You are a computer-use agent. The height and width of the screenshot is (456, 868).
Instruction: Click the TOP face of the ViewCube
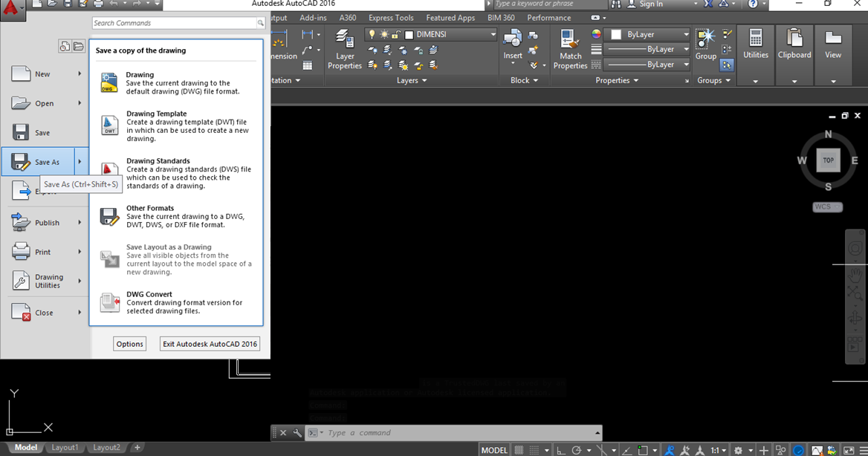click(x=828, y=160)
